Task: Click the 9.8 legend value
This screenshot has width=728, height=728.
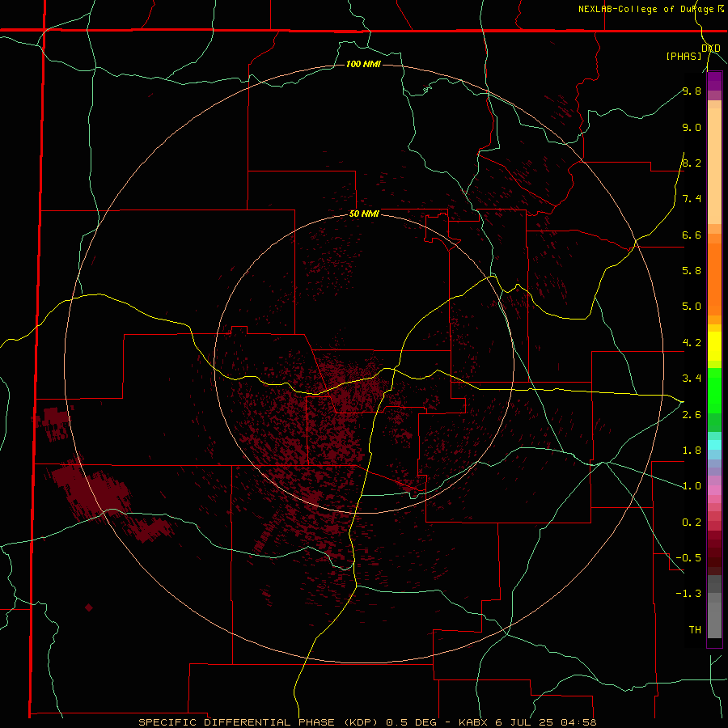Action: tap(692, 91)
